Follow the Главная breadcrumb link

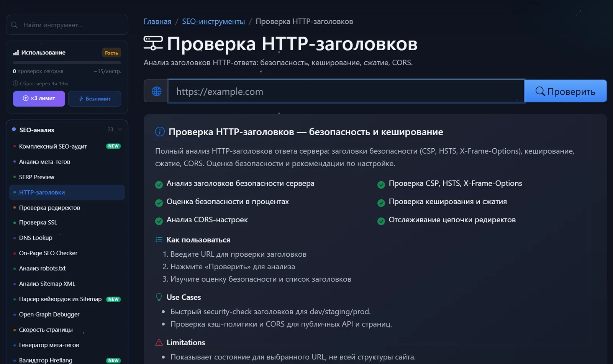(157, 21)
